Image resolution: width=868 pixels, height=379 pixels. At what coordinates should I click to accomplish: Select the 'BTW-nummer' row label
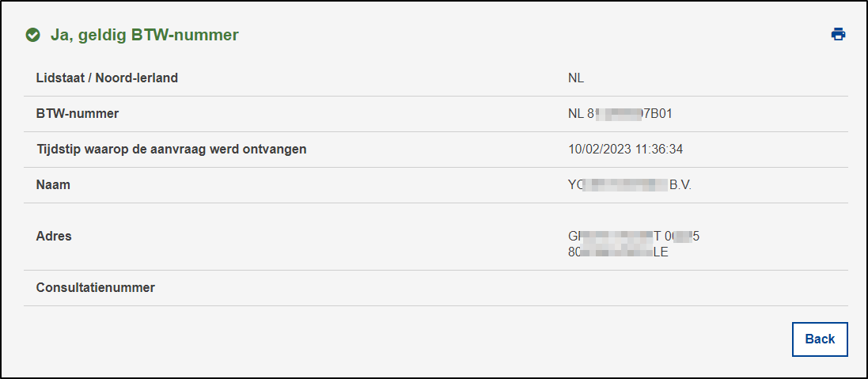(78, 114)
